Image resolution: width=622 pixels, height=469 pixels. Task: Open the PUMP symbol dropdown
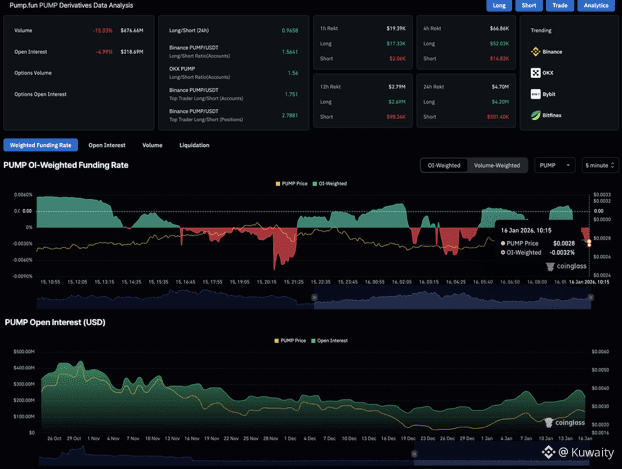(x=554, y=165)
